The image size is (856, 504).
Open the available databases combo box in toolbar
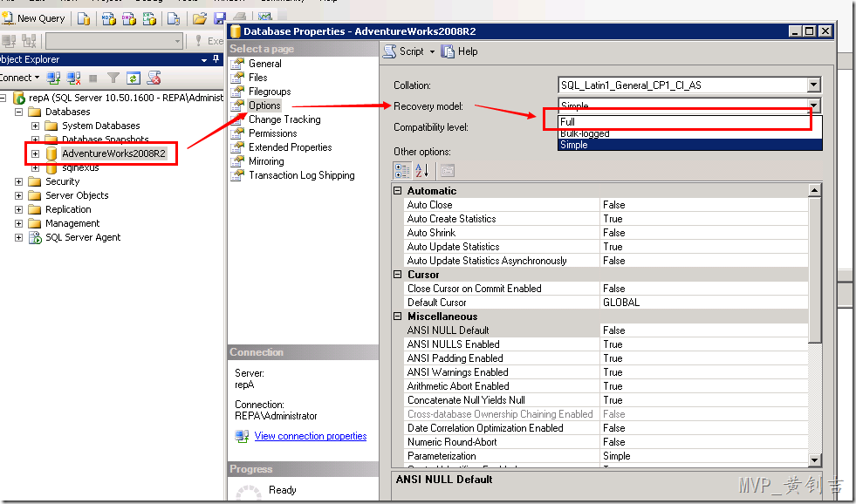point(114,41)
